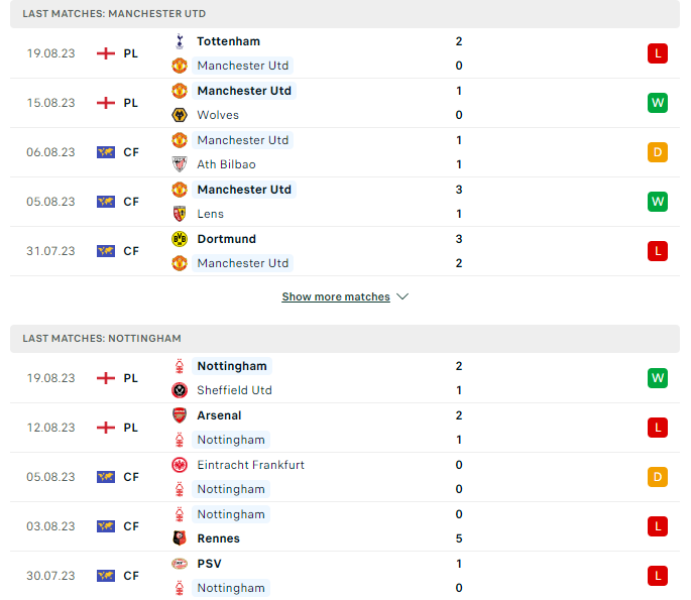Click the Tottenham club crest icon
This screenshot has height=600, width=691.
[x=179, y=41]
